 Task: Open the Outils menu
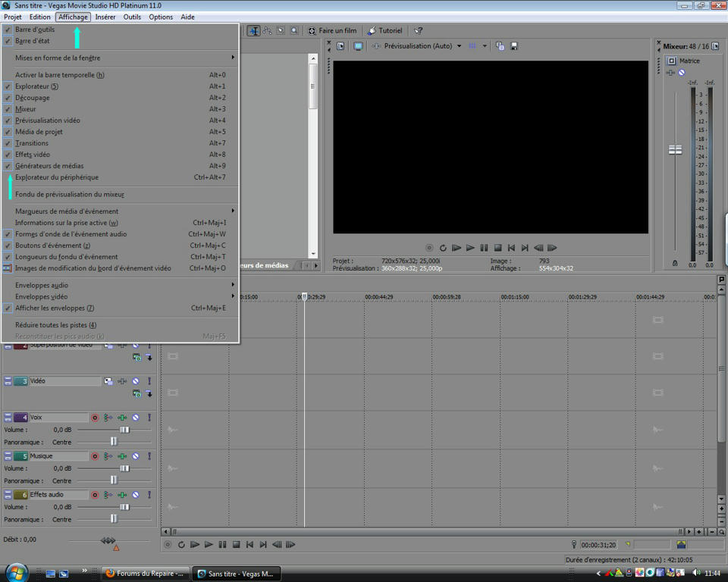pyautogui.click(x=132, y=17)
